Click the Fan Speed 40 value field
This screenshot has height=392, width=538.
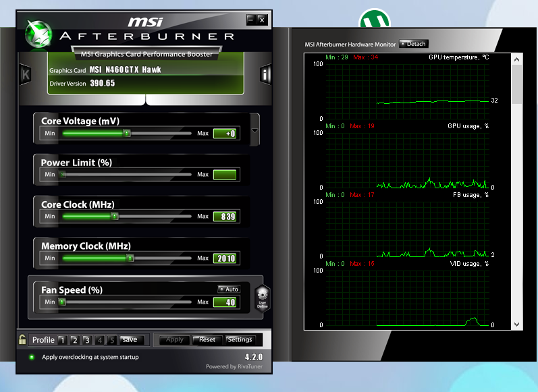click(x=225, y=302)
